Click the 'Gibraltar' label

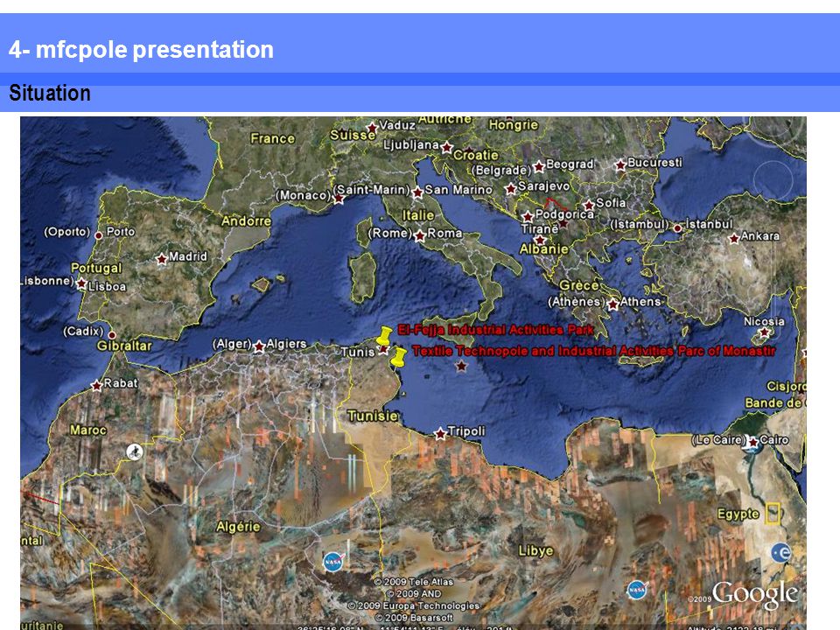[x=124, y=346]
